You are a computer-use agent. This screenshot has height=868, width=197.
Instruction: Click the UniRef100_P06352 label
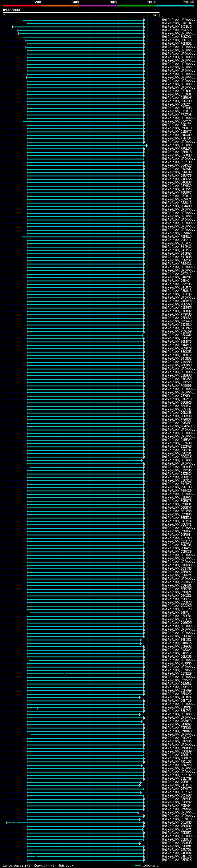176,423
